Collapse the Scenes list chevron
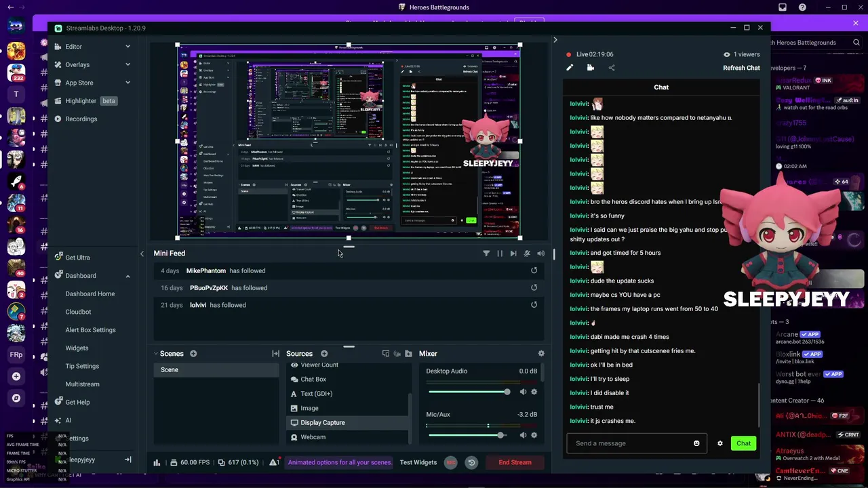The width and height of the screenshot is (868, 488). coord(155,354)
